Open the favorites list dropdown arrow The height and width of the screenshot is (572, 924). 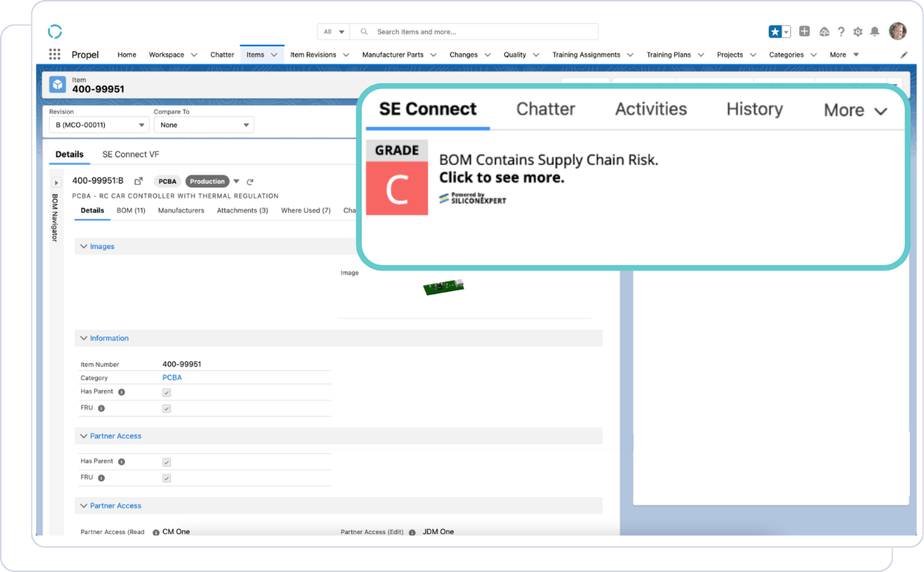(786, 31)
